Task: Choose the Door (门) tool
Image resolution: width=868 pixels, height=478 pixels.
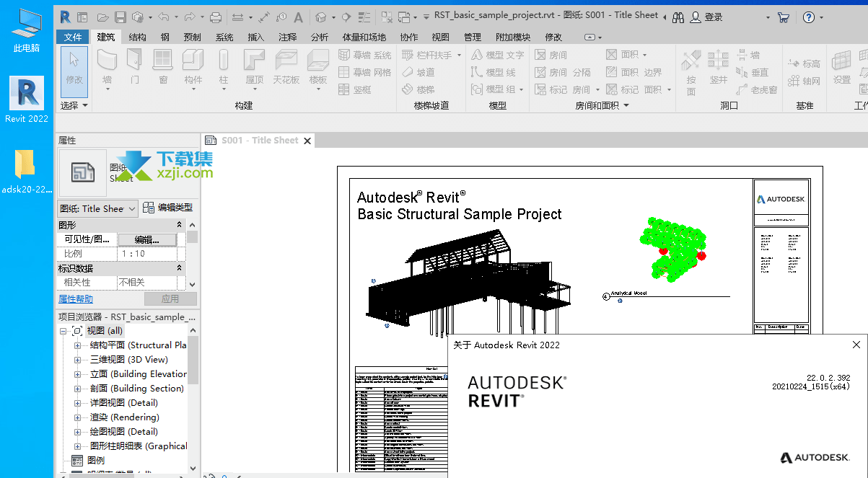Action: pyautogui.click(x=135, y=67)
